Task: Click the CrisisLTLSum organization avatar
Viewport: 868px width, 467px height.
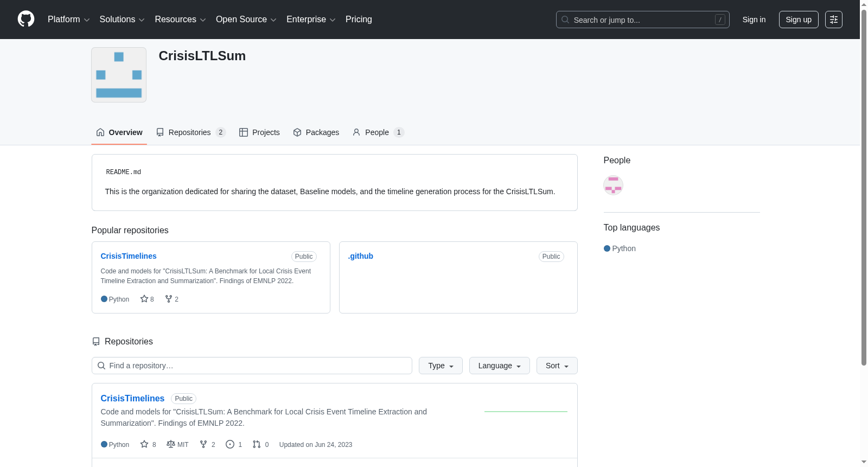Action: point(119,75)
